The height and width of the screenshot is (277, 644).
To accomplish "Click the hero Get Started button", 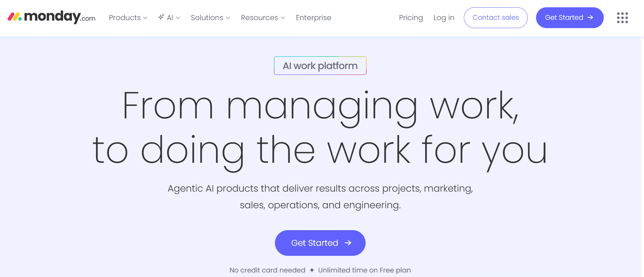I will [320, 243].
